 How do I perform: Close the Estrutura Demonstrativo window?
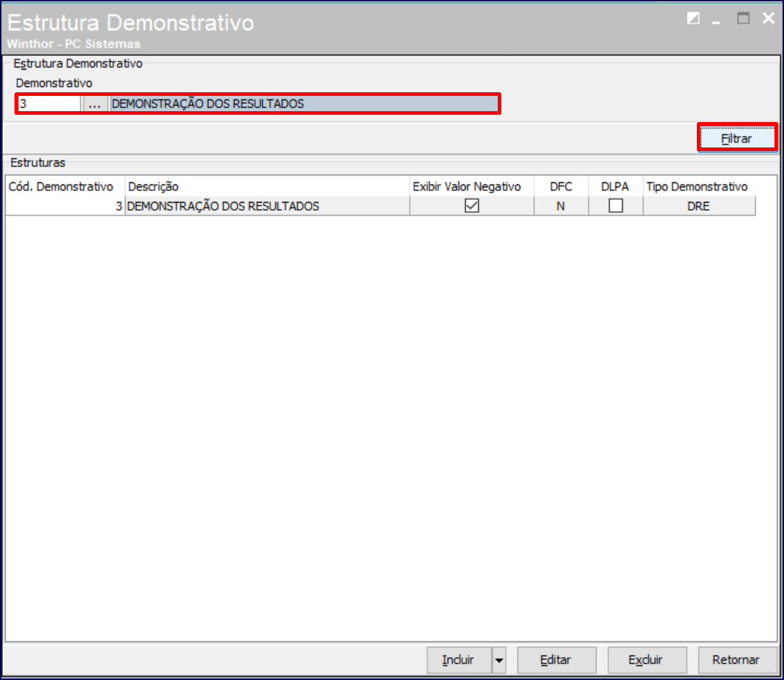tap(769, 18)
